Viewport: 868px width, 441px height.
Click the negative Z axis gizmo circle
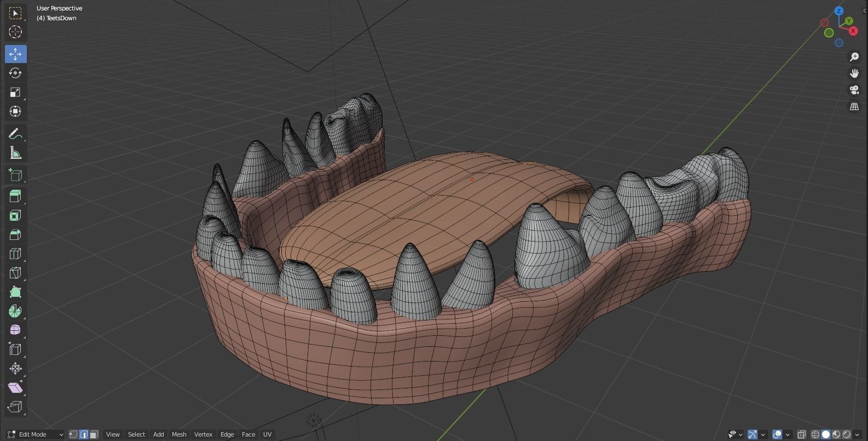click(x=839, y=43)
